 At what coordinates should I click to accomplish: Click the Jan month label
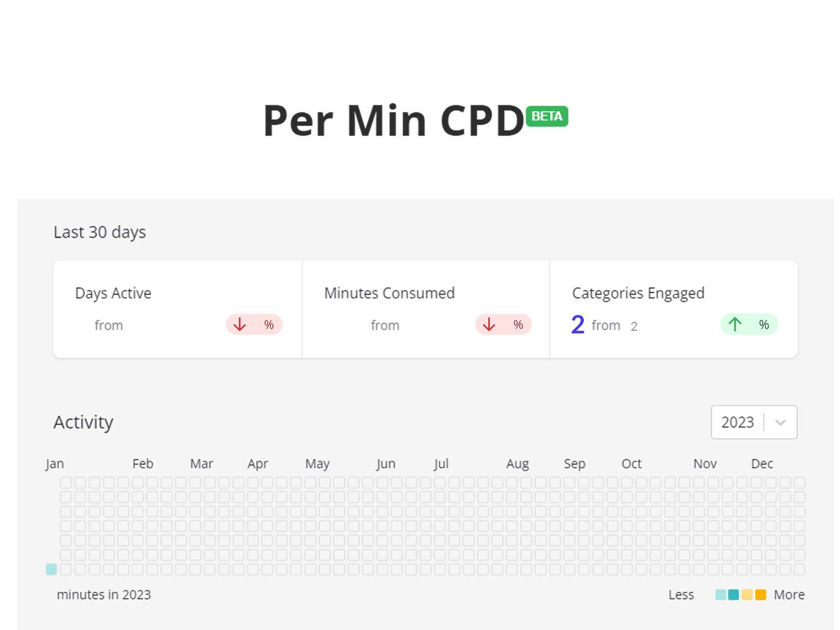[55, 464]
